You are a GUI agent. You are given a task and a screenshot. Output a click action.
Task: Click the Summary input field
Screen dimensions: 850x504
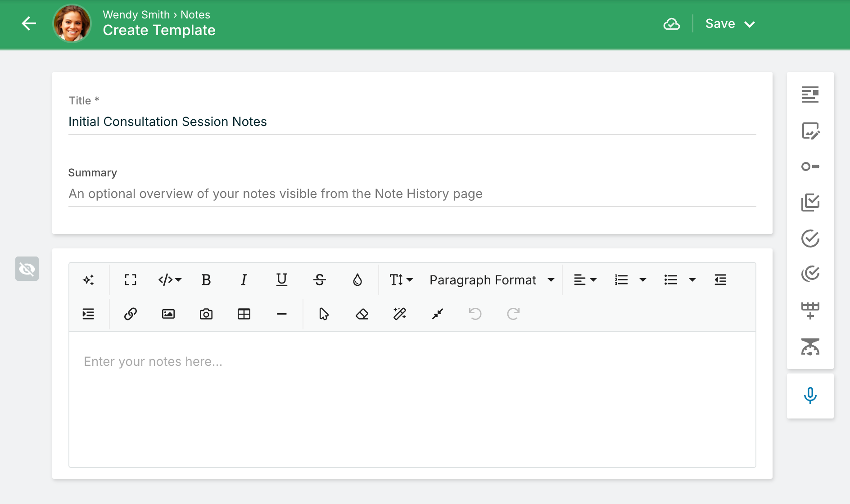(412, 194)
